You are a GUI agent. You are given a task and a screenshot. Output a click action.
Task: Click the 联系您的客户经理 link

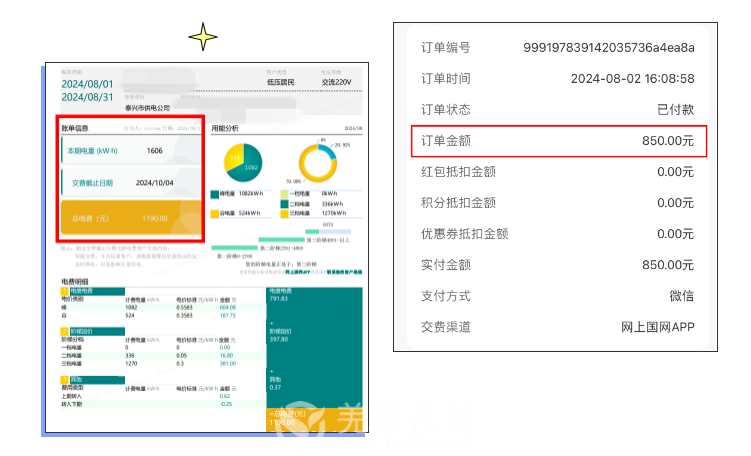pyautogui.click(x=344, y=272)
